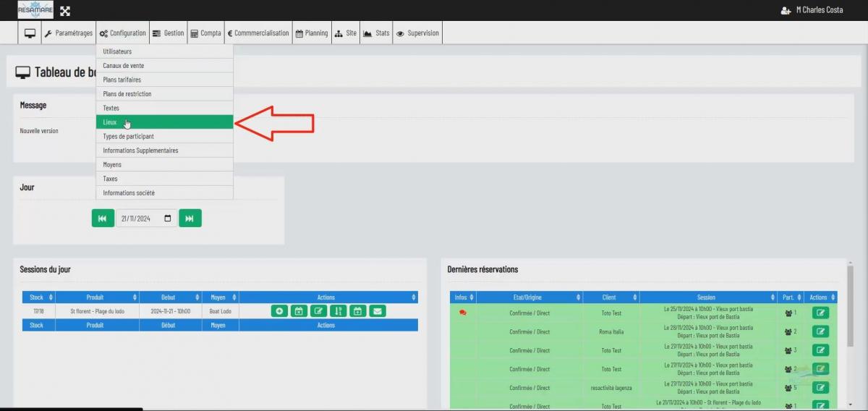The height and width of the screenshot is (411, 868).
Task: Open the Commercialisation euro menu
Action: 258,33
